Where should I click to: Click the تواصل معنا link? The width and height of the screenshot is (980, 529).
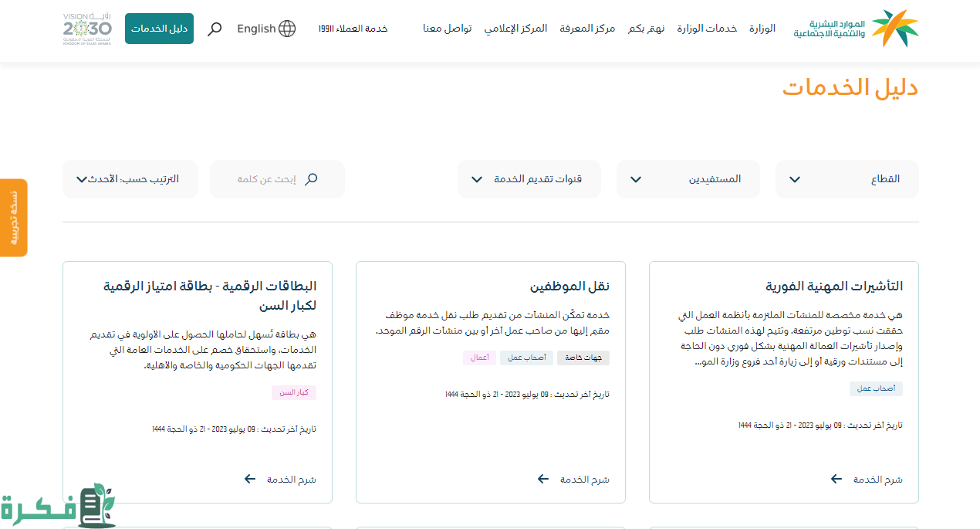click(x=447, y=29)
